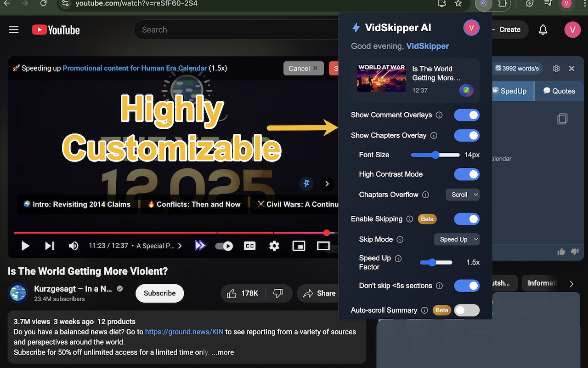Subscribe to the Kurzgesagt channel
The width and height of the screenshot is (588, 368).
[159, 293]
